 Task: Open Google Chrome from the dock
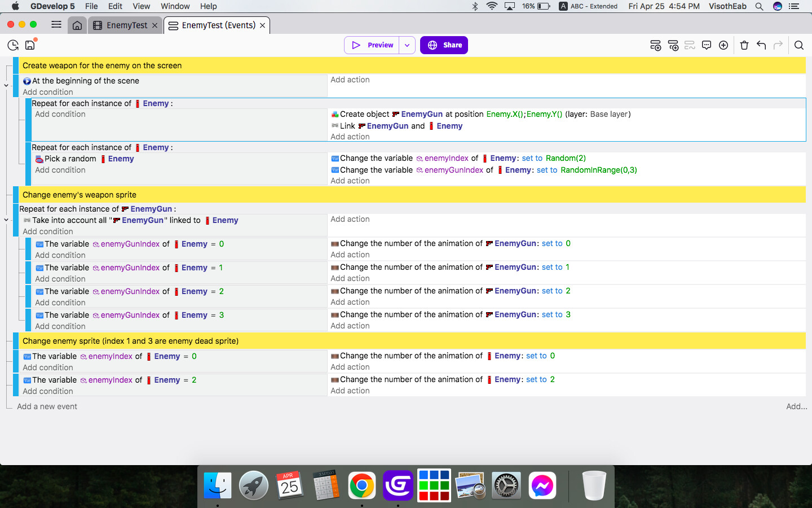click(x=362, y=485)
